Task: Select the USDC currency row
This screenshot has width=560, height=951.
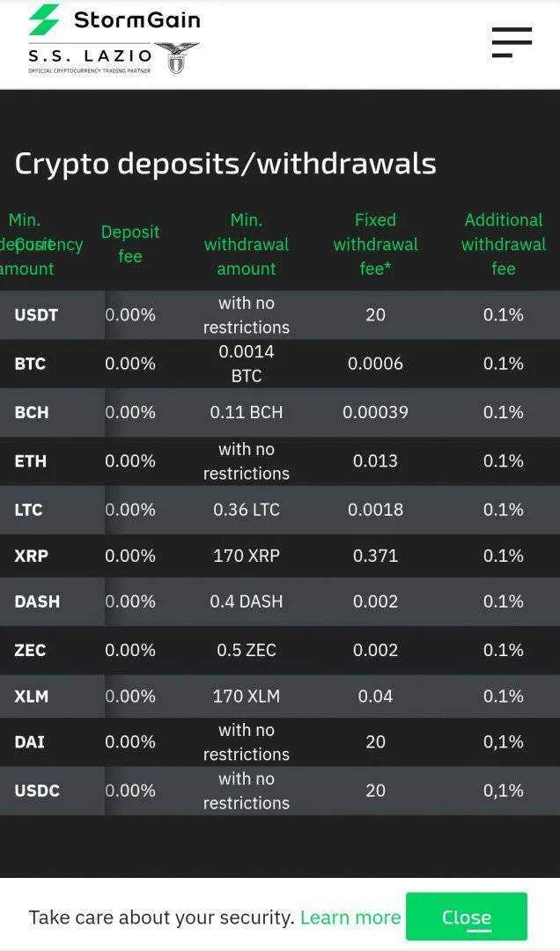Action: (x=280, y=791)
